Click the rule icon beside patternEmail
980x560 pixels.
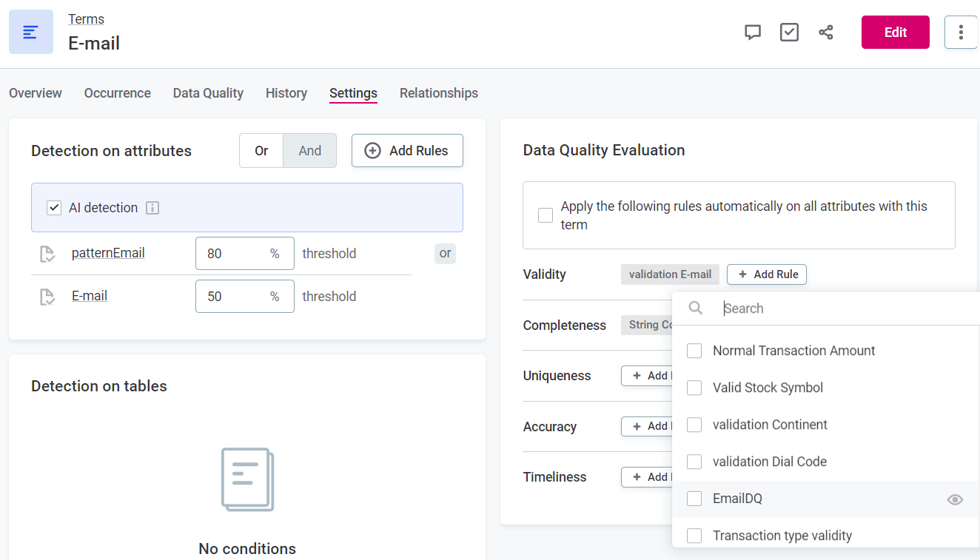(x=47, y=254)
